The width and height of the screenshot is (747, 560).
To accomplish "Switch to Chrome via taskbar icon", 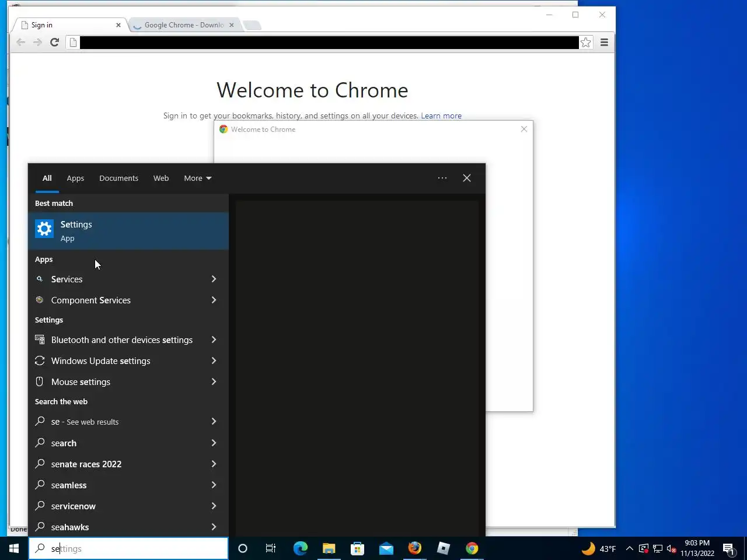I will [x=472, y=548].
